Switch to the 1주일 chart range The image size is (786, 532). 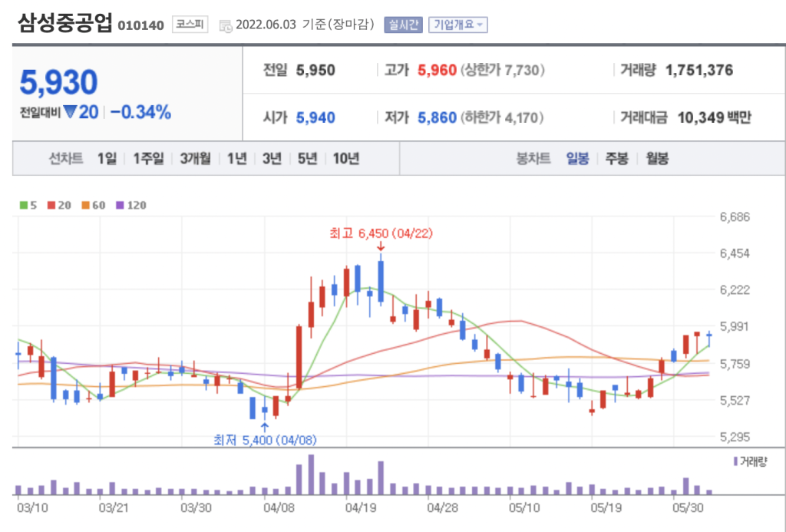point(148,159)
